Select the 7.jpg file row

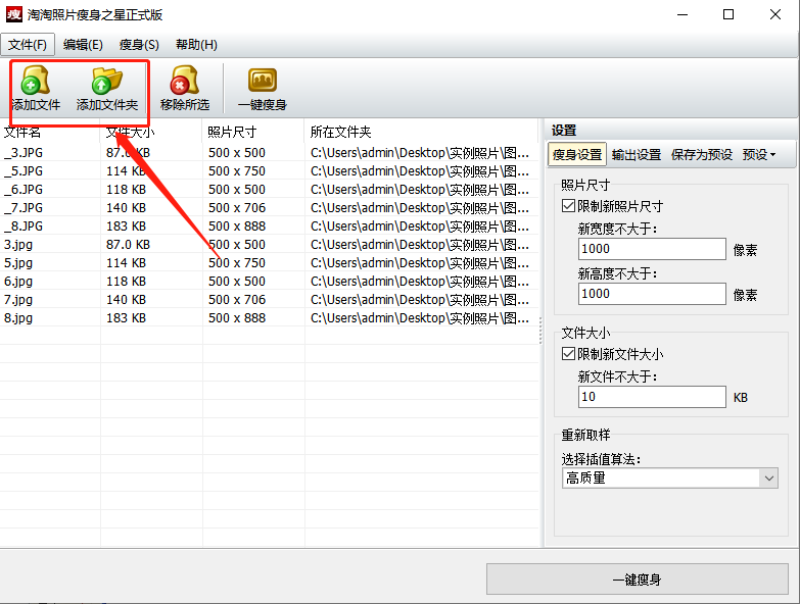pos(269,300)
